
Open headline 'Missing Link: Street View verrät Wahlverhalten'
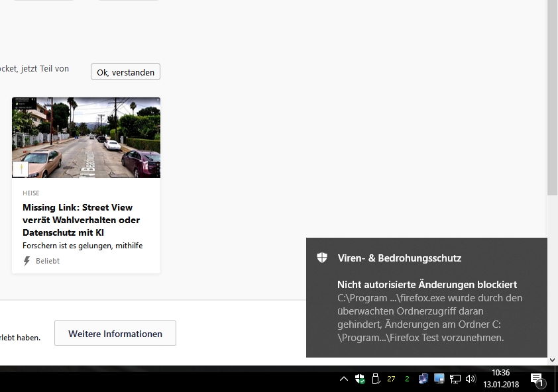pyautogui.click(x=81, y=220)
